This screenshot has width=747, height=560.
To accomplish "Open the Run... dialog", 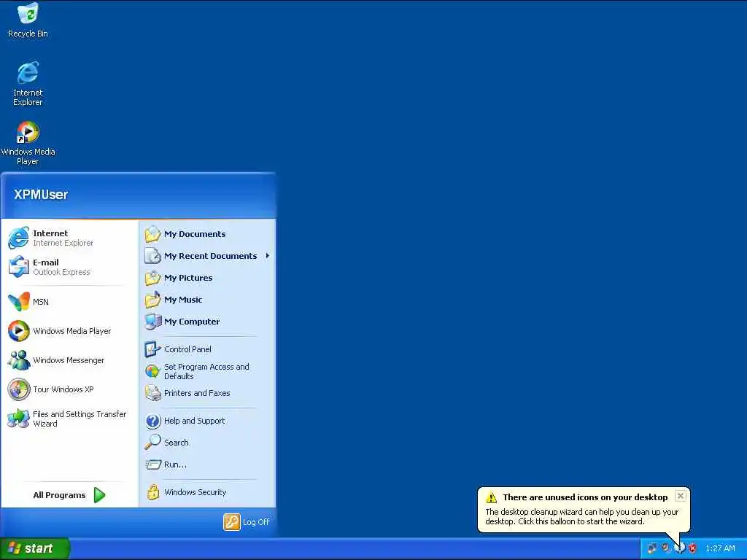I will pos(207,464).
